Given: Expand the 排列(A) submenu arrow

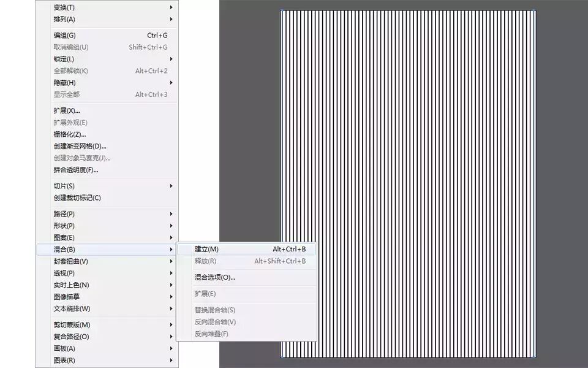Looking at the screenshot, I should click(171, 19).
